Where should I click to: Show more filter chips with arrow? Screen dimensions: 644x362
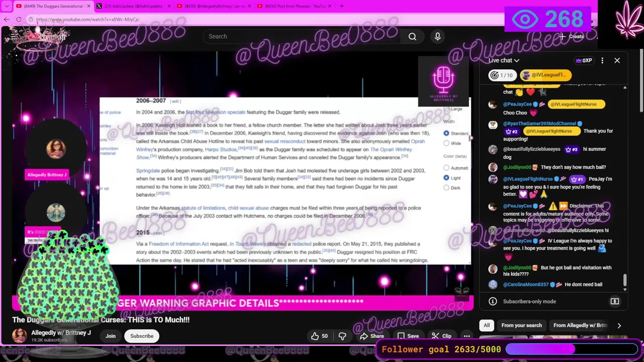coord(619,325)
